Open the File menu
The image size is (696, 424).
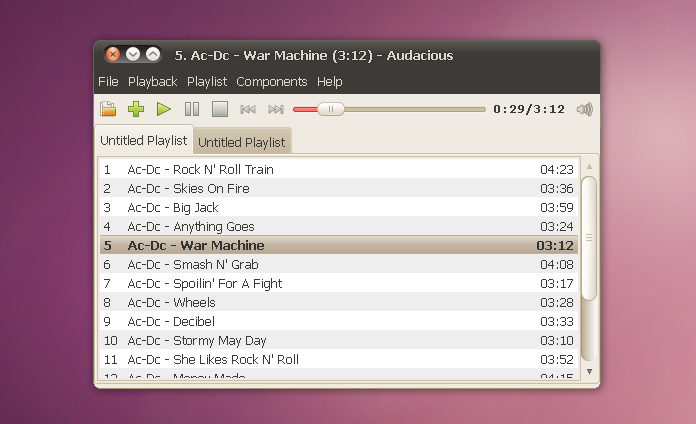click(108, 82)
